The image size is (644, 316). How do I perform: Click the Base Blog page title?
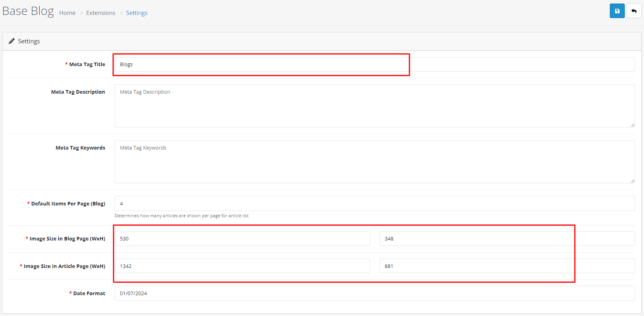28,11
